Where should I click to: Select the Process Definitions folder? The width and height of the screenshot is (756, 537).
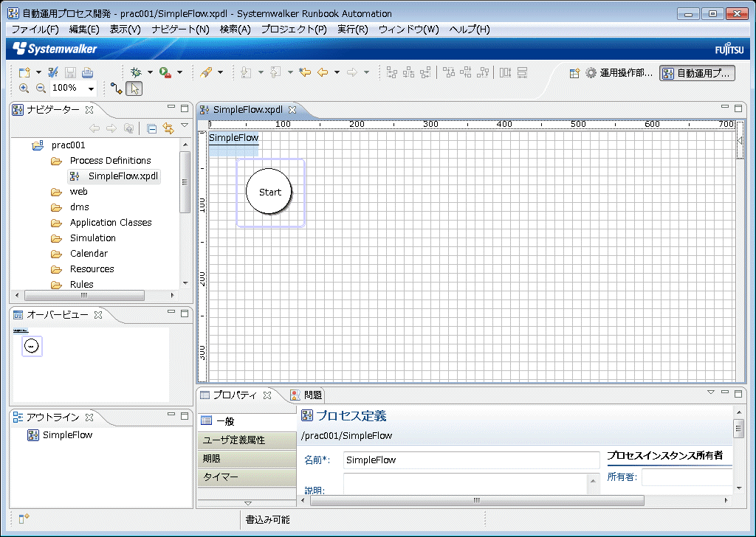click(x=110, y=161)
